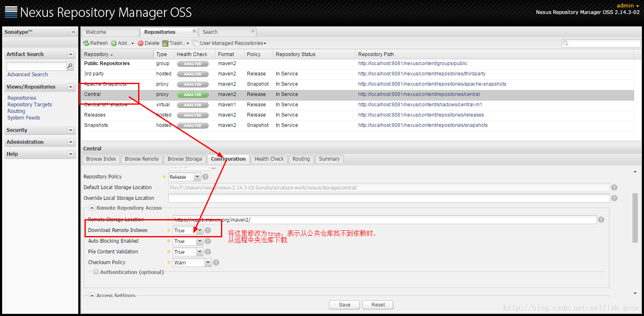Screen dimensions: 644x316
Task: Open User Managed Repositories dropdown
Action: (x=230, y=43)
